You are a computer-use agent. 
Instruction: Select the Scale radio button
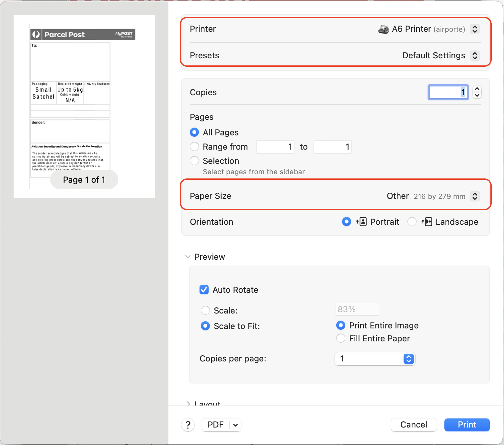205,310
